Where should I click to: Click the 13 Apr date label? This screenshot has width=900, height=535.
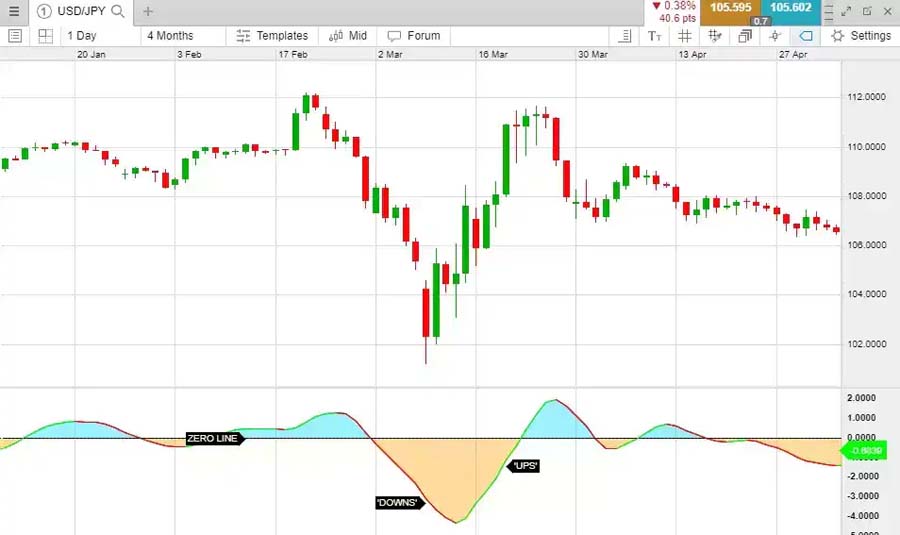693,55
